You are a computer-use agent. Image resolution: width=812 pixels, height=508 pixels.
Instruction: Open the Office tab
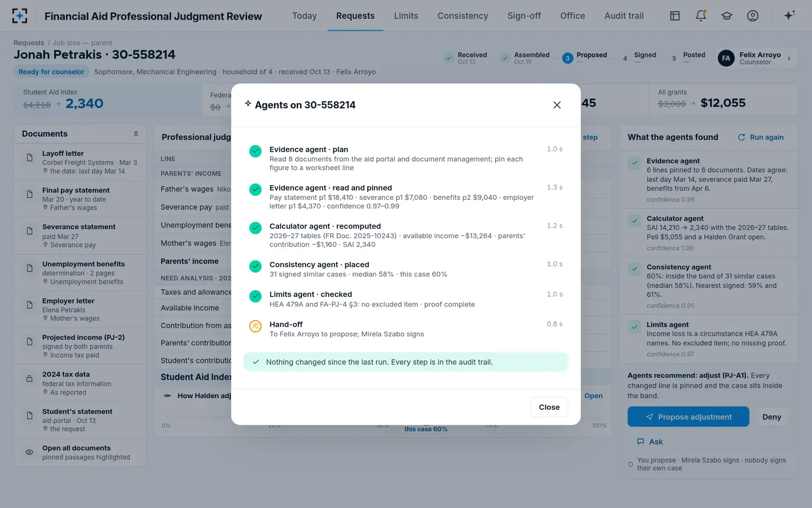click(x=572, y=16)
